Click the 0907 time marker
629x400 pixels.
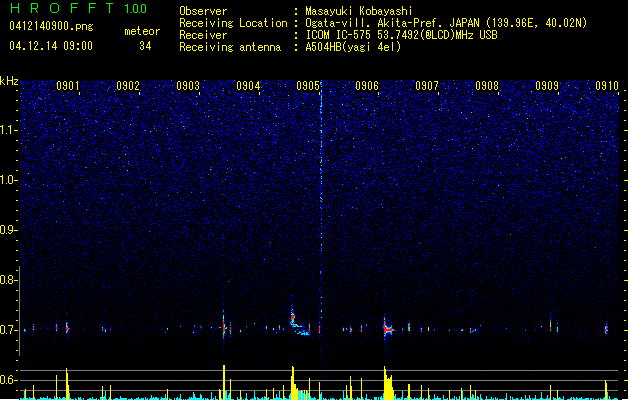coord(427,86)
